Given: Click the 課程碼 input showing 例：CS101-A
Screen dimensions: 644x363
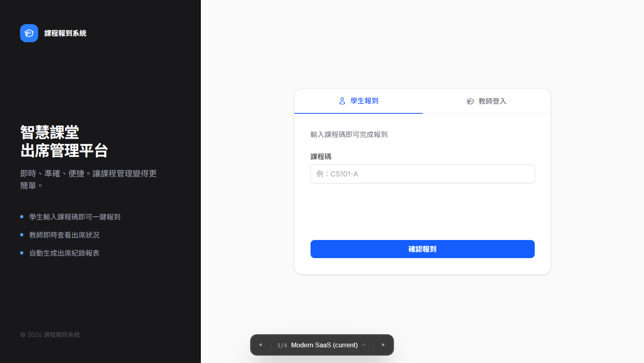Looking at the screenshot, I should tap(422, 174).
